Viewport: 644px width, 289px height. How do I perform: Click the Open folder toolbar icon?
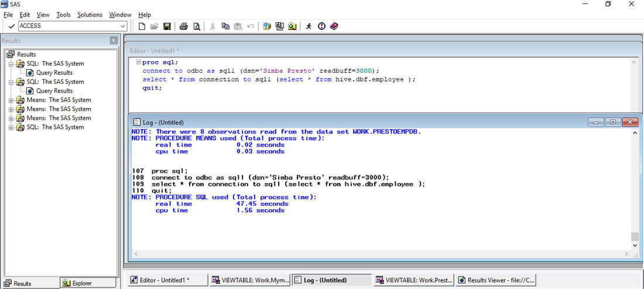tap(155, 26)
